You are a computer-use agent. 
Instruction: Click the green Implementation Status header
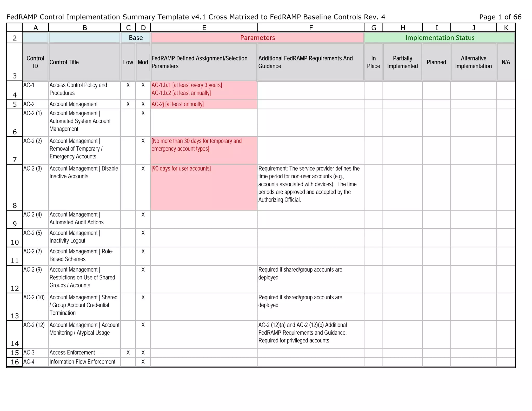(440, 38)
